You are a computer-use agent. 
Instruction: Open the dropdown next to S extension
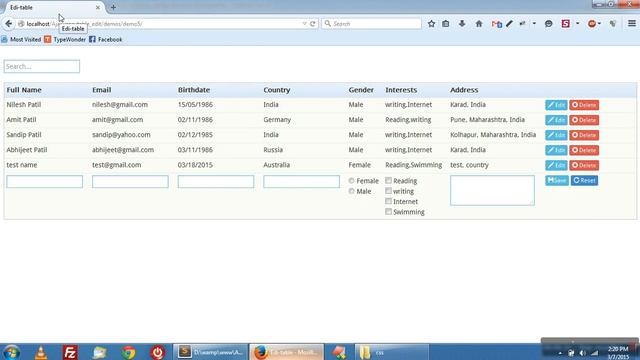click(577, 24)
